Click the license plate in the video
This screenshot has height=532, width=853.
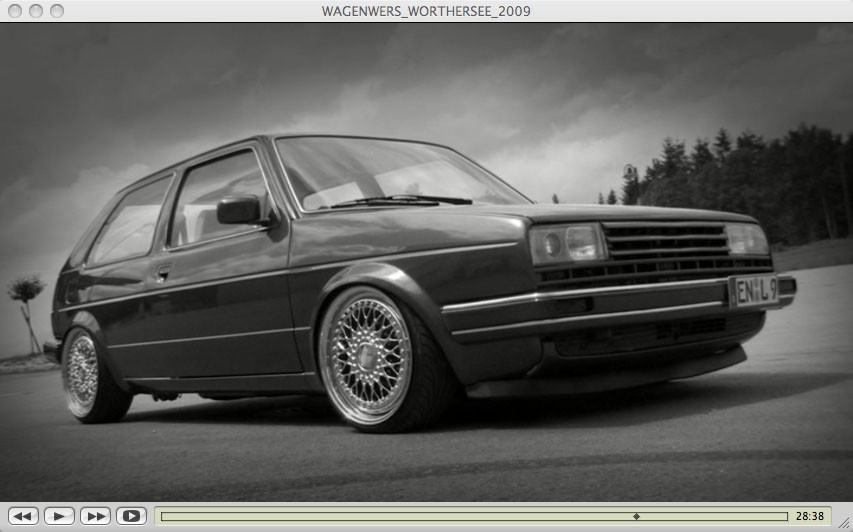click(x=758, y=290)
